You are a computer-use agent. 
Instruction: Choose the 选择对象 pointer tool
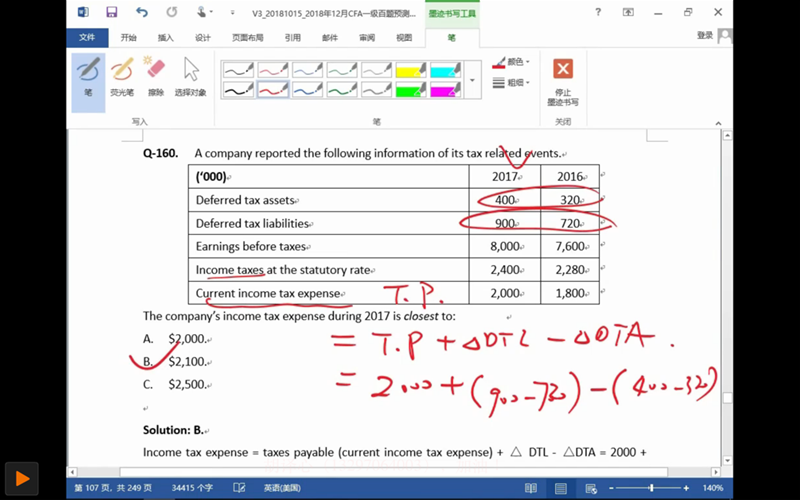pos(190,77)
